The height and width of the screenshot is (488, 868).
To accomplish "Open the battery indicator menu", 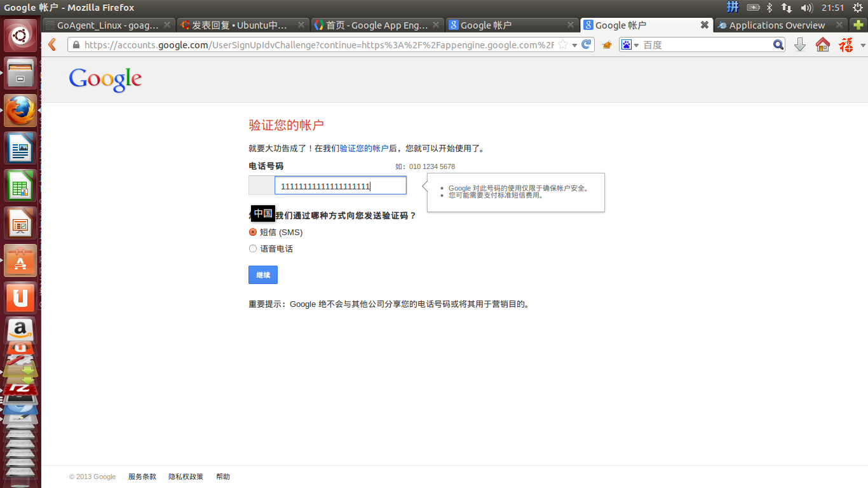I will (x=754, y=8).
